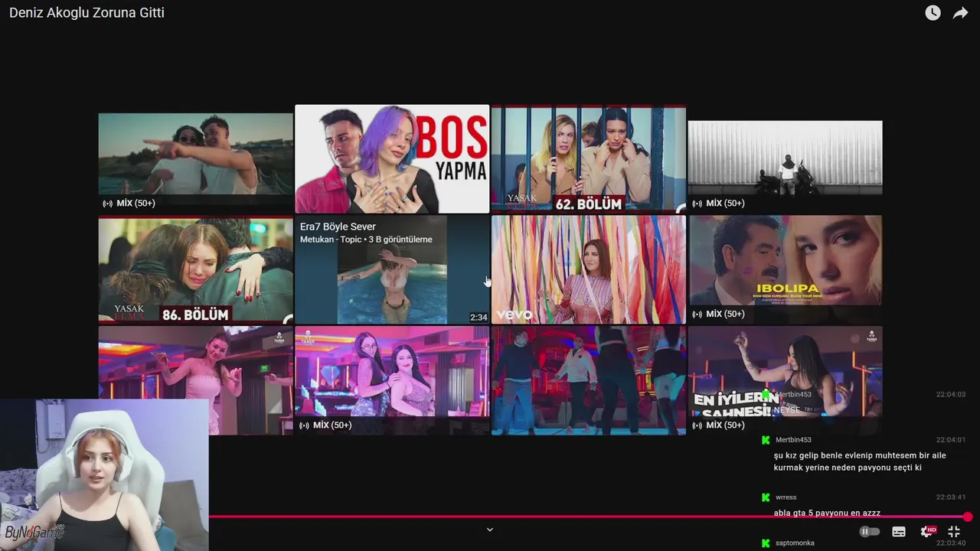Open the IBOLIPA mix thumbnail

[x=785, y=270]
